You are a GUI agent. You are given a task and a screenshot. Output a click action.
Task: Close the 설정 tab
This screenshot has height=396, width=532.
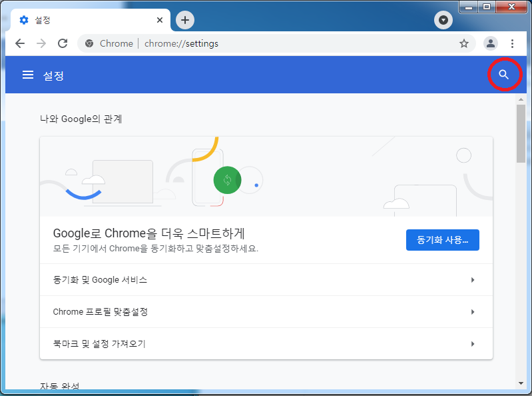[x=160, y=20]
